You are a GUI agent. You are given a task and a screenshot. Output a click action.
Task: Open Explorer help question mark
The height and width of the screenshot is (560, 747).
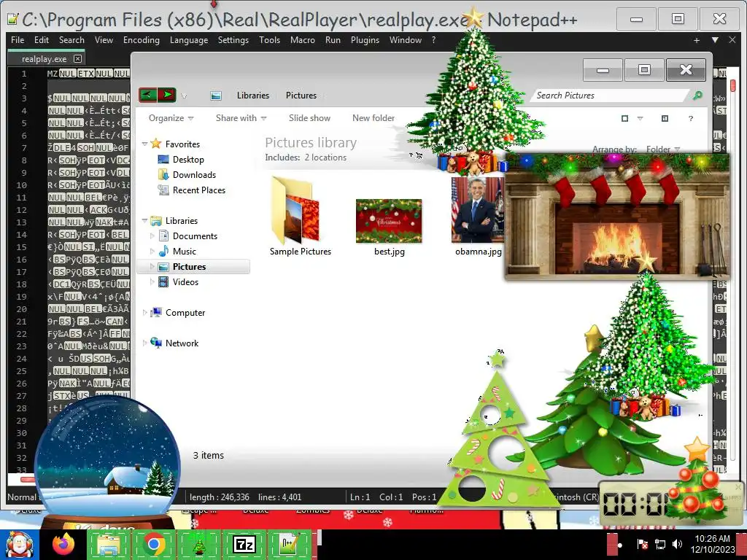click(690, 118)
